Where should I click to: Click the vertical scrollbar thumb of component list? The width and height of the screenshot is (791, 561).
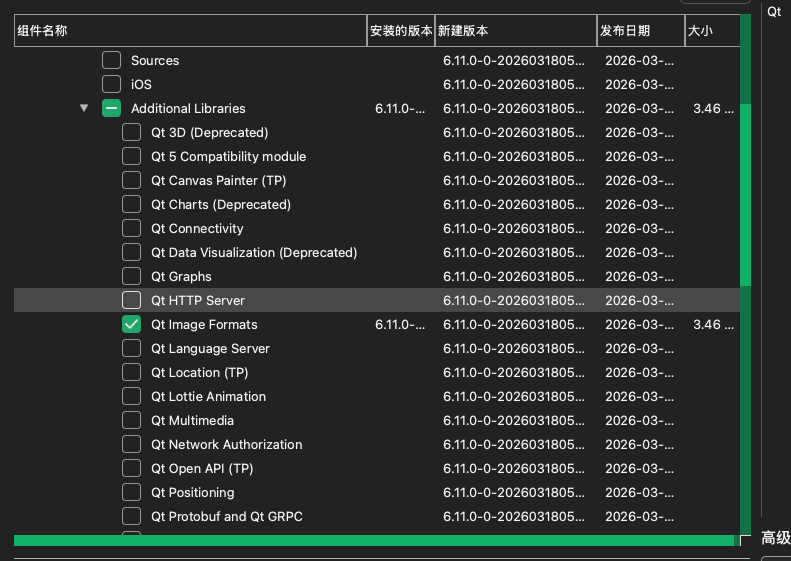click(x=745, y=194)
